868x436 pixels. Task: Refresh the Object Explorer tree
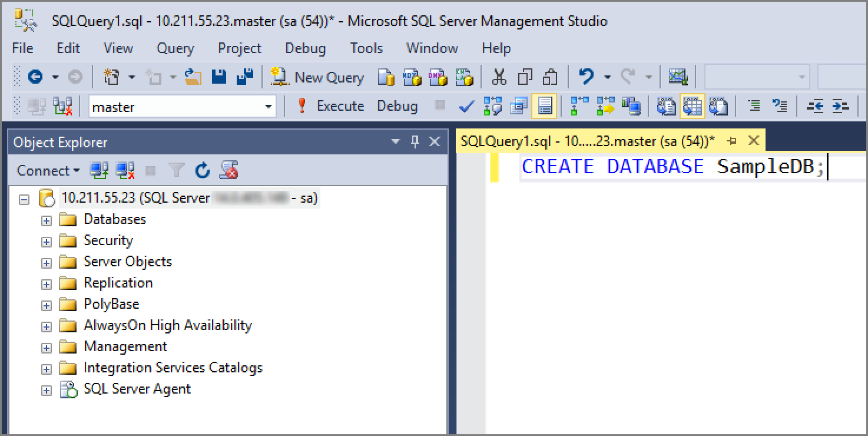click(202, 170)
